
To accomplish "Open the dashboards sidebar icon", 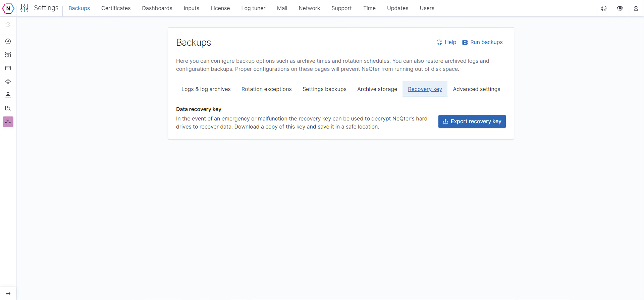I will coord(8,55).
